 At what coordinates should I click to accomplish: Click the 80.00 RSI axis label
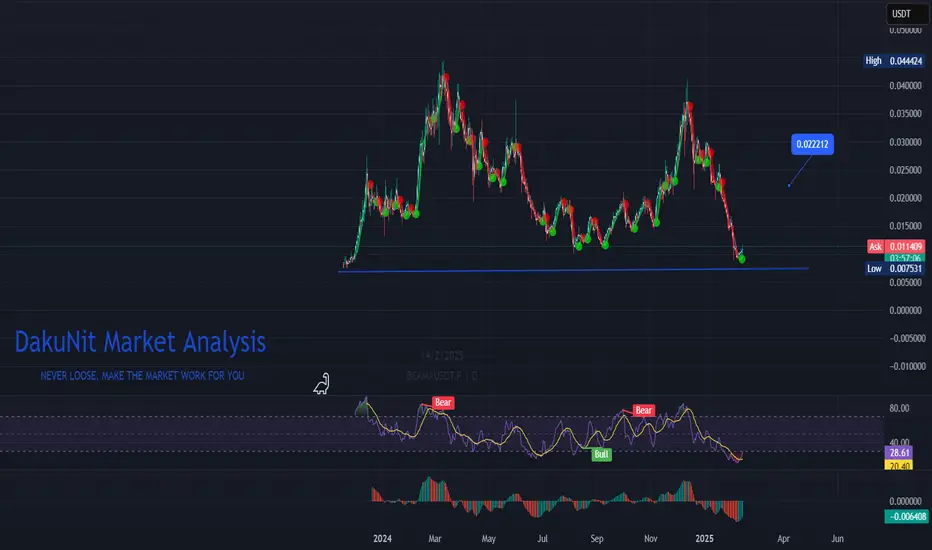899,408
